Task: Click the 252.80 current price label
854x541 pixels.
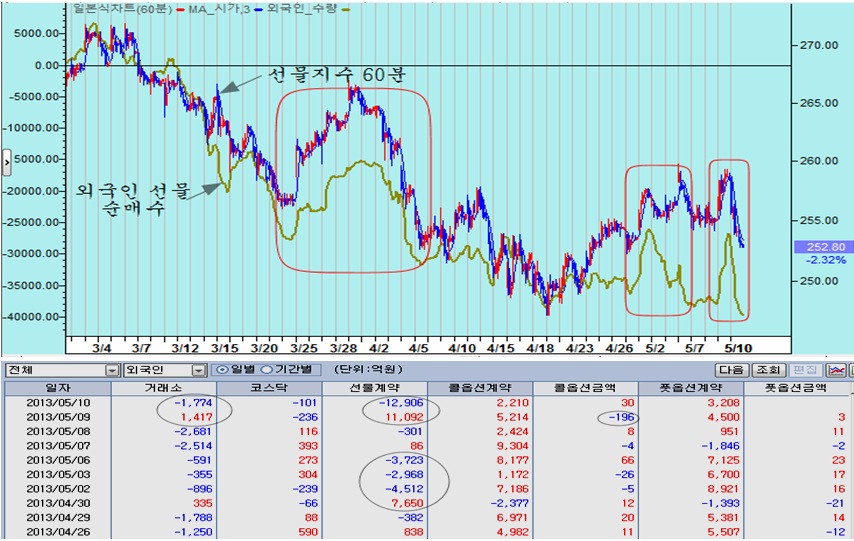Action: tap(826, 247)
